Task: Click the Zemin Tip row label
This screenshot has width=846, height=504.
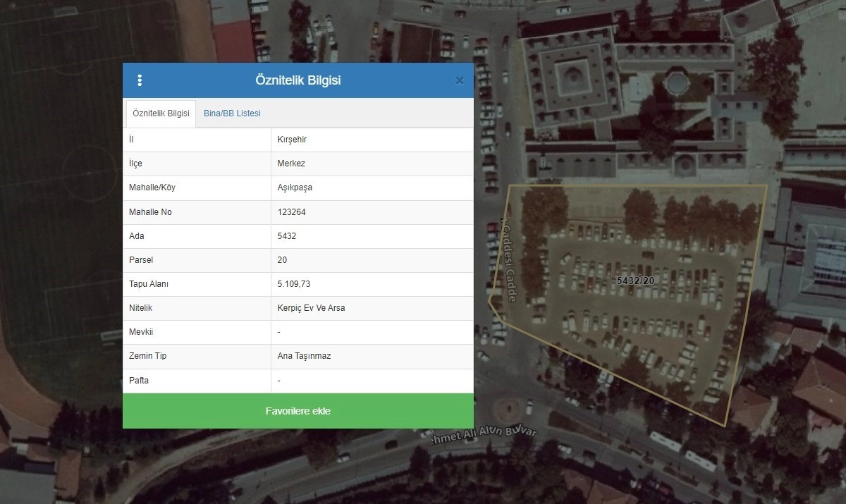Action: point(147,356)
